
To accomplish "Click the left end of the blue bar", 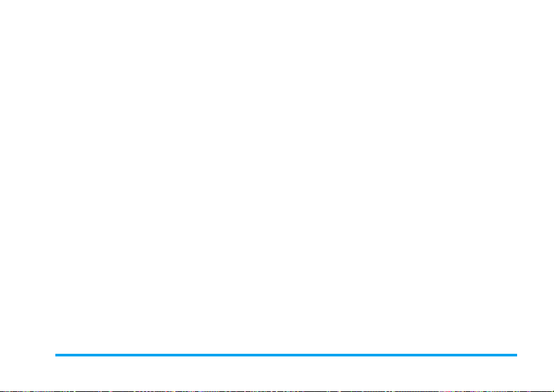I will tap(56, 355).
